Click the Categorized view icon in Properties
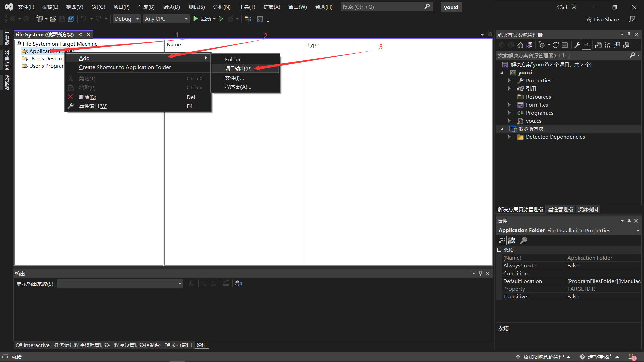This screenshot has height=362, width=644. point(502,240)
